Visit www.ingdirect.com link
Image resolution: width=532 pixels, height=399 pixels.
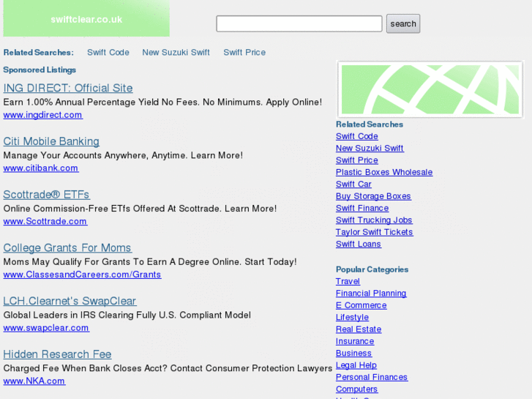(x=42, y=115)
